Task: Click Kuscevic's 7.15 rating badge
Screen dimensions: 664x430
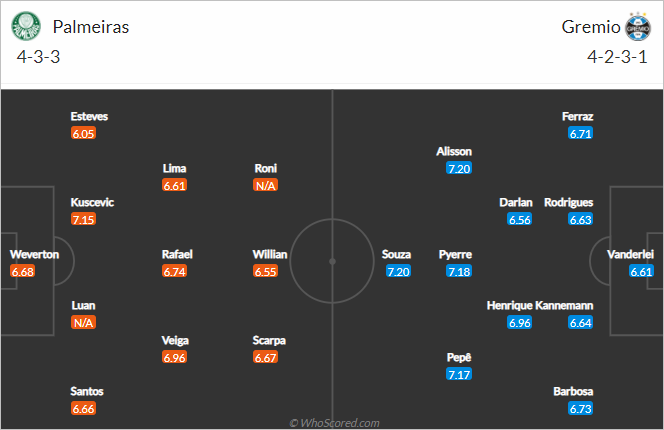Action: pos(83,219)
